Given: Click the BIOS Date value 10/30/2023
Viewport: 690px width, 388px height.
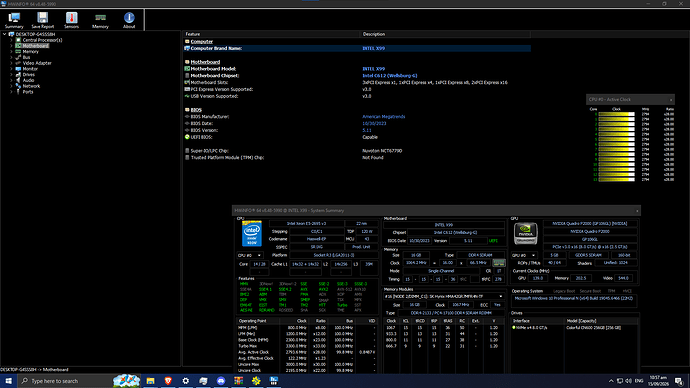Looking at the screenshot, I should [374, 124].
